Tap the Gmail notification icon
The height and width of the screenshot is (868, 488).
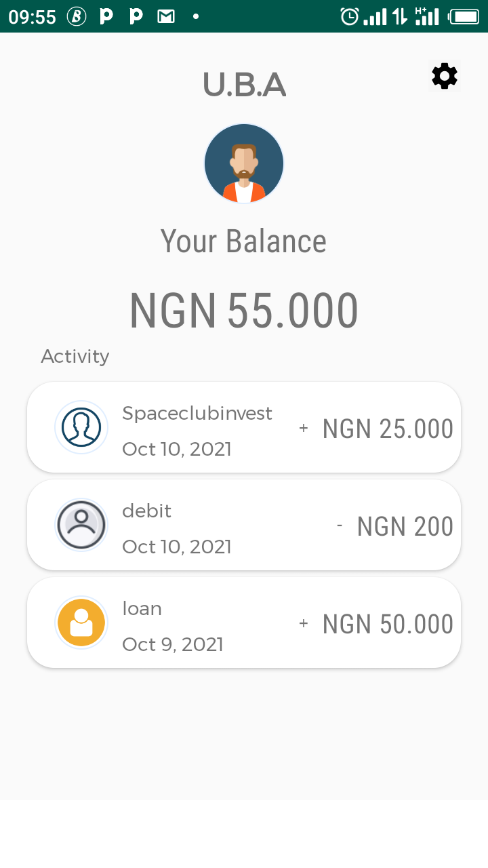(166, 16)
